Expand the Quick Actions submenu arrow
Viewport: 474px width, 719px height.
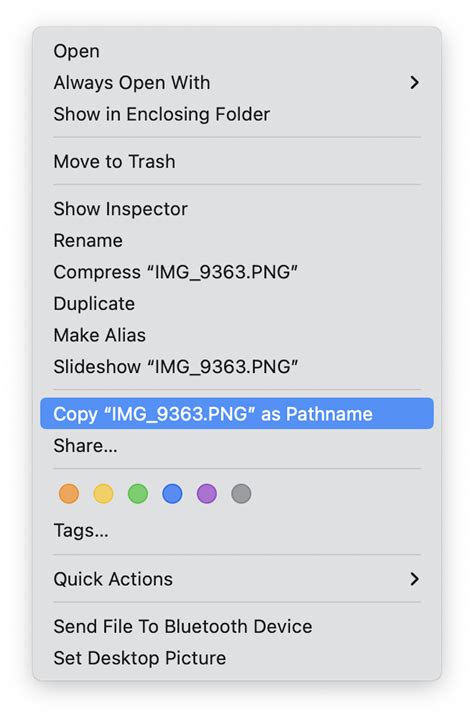[414, 579]
